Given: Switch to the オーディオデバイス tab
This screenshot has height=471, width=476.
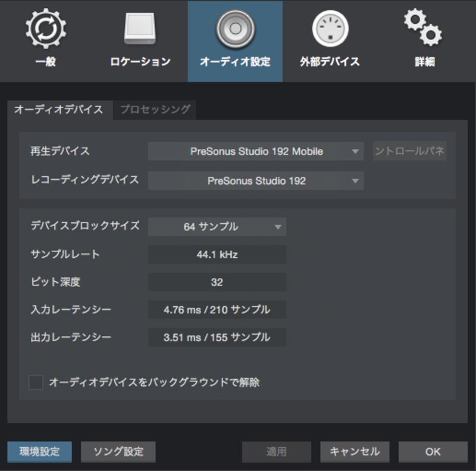Looking at the screenshot, I should 59,110.
